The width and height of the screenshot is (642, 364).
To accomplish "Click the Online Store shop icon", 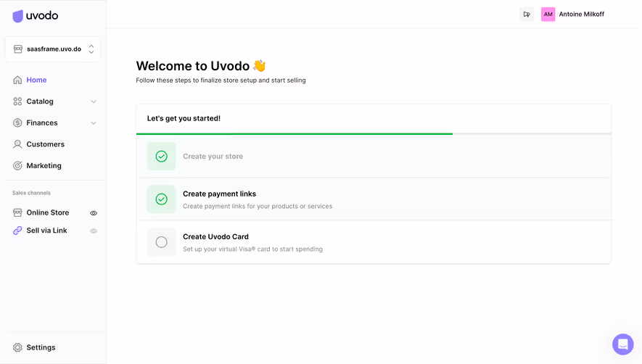I will (x=17, y=212).
